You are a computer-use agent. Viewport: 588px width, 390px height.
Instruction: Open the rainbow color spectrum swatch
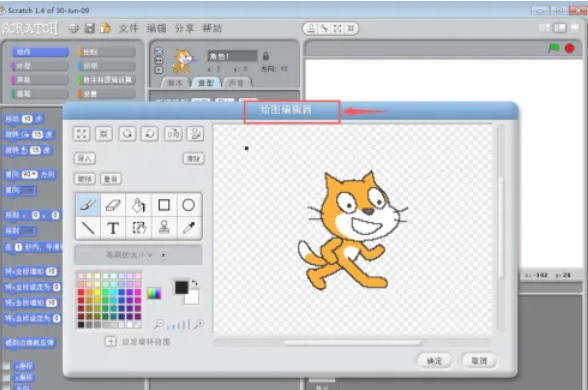pos(154,293)
